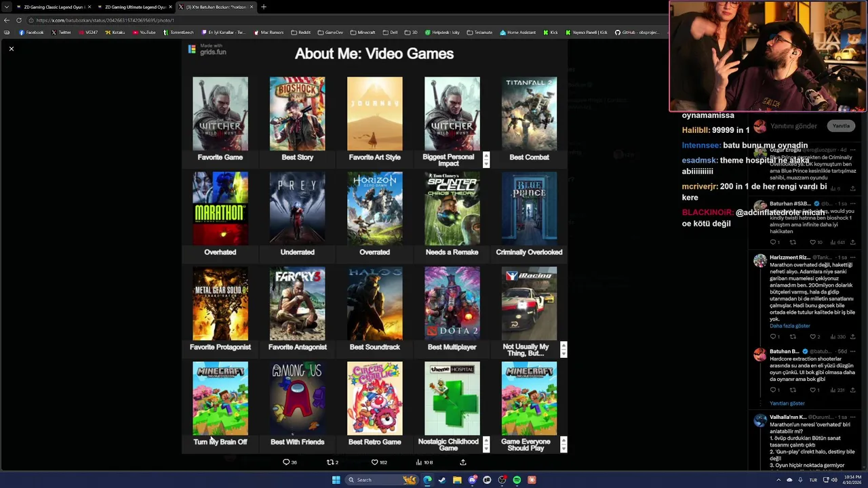Open the GitHub obsproject bookmark

pos(637,33)
